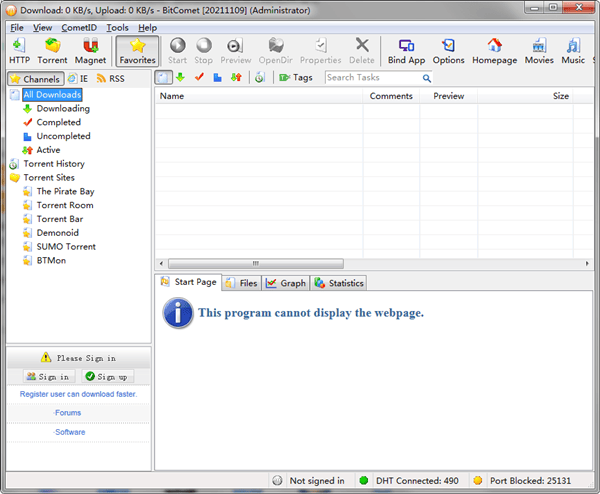
Task: Click in the Search Tasks field
Action: 370,78
